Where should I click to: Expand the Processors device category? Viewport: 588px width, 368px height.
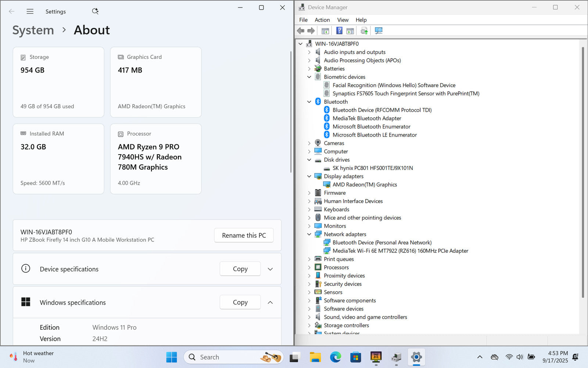309,268
